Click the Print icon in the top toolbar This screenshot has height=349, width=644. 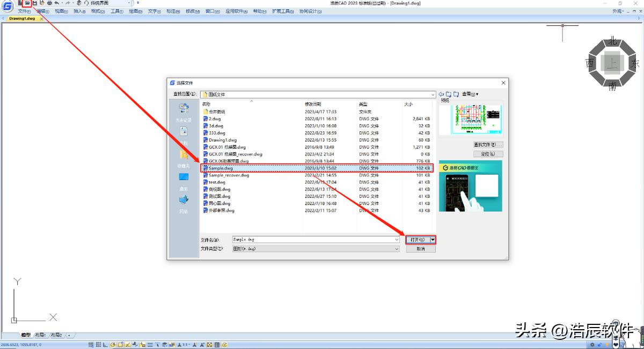[49, 3]
